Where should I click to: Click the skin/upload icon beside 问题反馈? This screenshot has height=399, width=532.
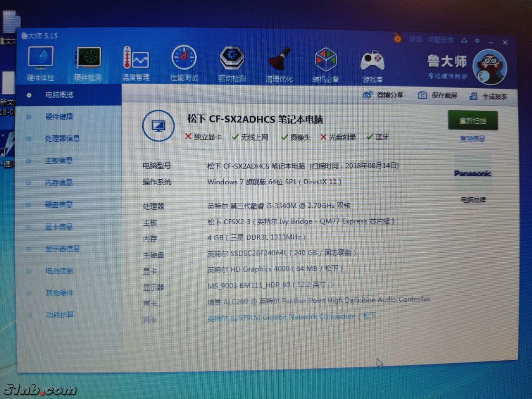pos(464,40)
